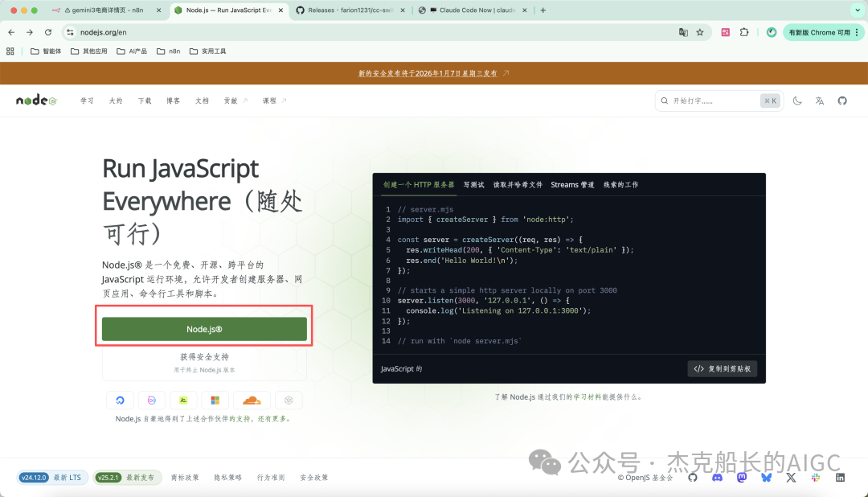The height and width of the screenshot is (497, 868).
Task: Bookmark this page with the star icon
Action: (x=700, y=32)
